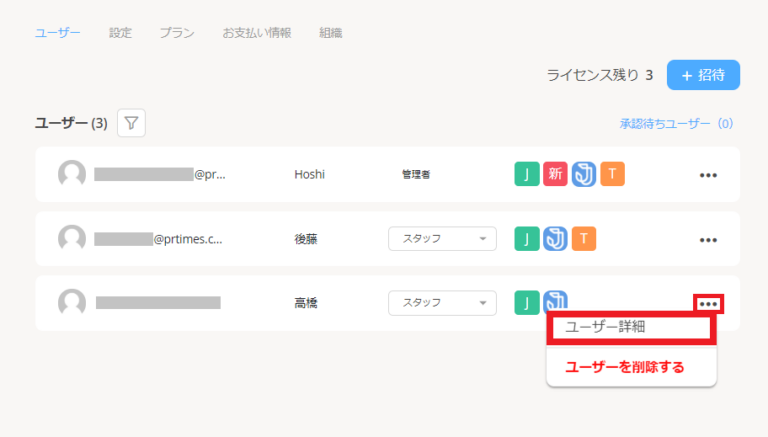This screenshot has height=437, width=768.
Task: Click the orange T badge in 後藤's row
Action: [x=584, y=239]
